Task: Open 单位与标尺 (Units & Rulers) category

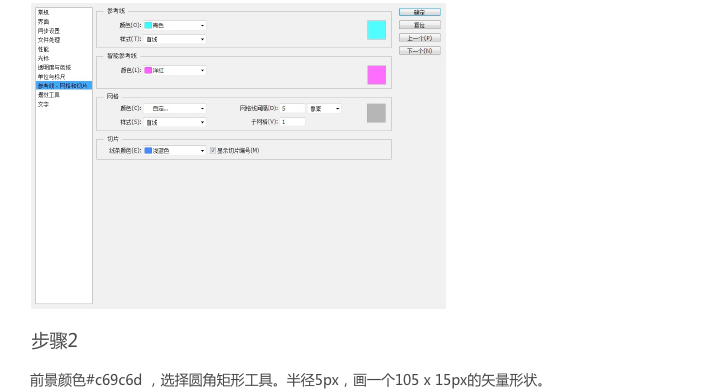Action: pyautogui.click(x=51, y=77)
